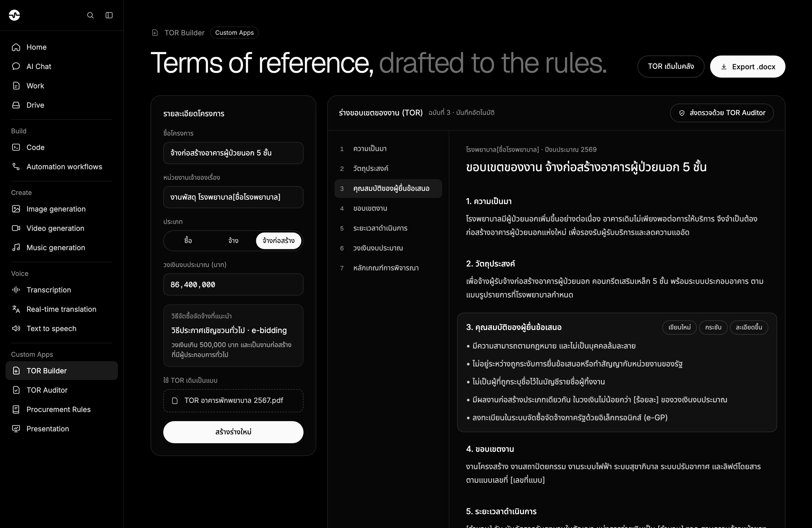Click the Procurement Rules book icon

[x=16, y=409]
